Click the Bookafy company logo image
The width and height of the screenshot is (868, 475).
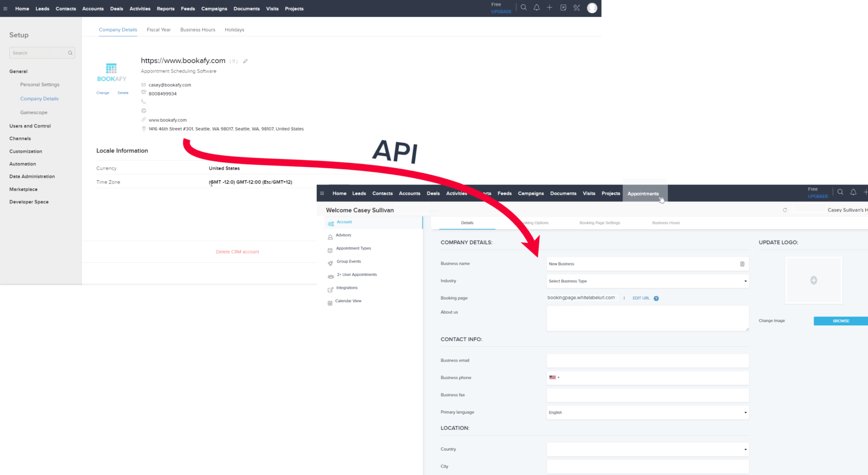111,72
